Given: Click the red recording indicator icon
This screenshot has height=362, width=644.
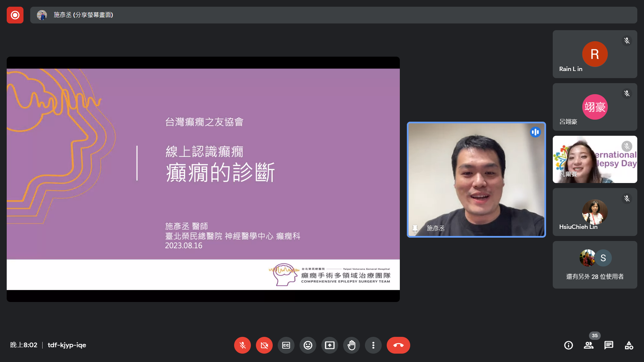Looking at the screenshot, I should point(15,15).
